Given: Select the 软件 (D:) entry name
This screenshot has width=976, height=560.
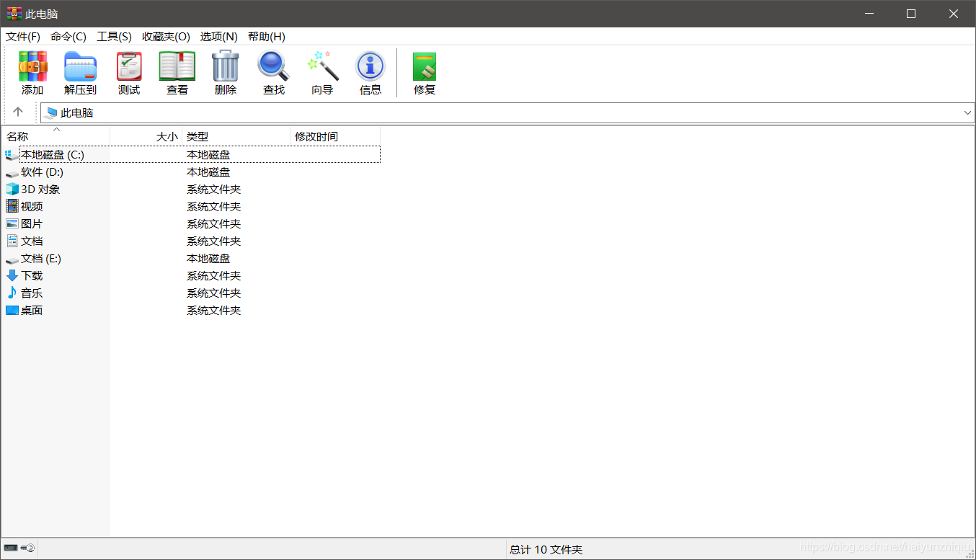Looking at the screenshot, I should click(42, 172).
